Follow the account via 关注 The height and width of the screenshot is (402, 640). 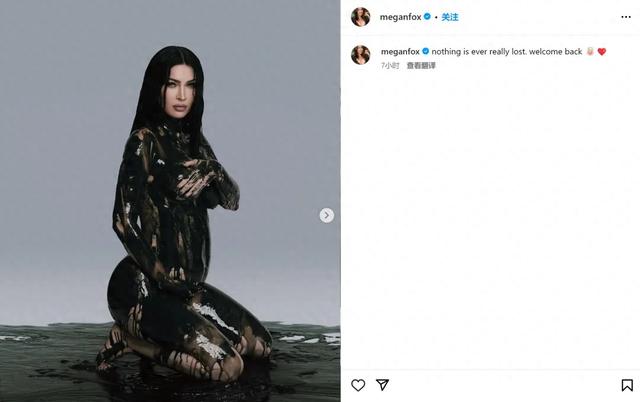[x=450, y=17]
